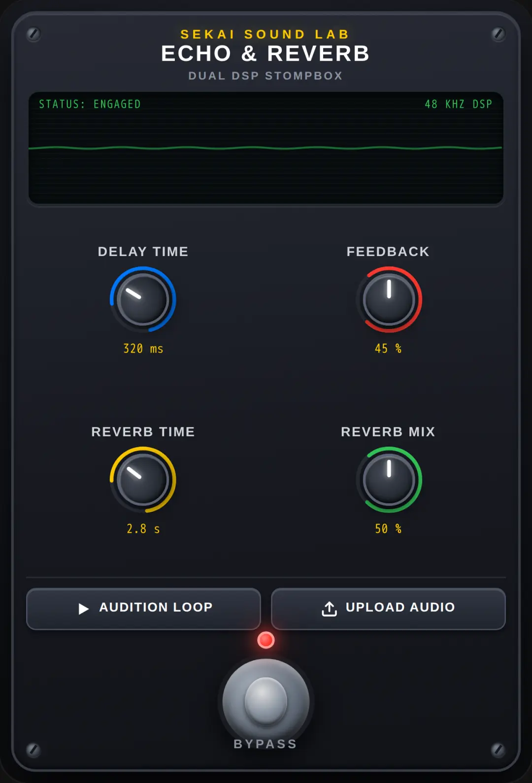Click the 'REVERB MIX' label
The width and height of the screenshot is (532, 783).
[388, 432]
